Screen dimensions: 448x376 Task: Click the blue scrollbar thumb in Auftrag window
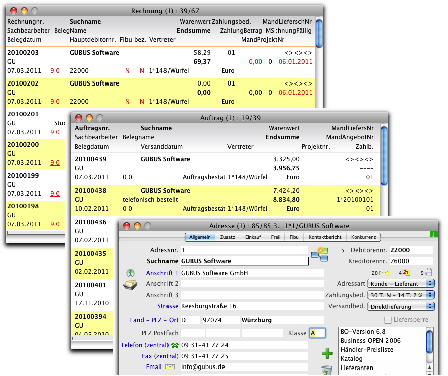[x=384, y=155]
